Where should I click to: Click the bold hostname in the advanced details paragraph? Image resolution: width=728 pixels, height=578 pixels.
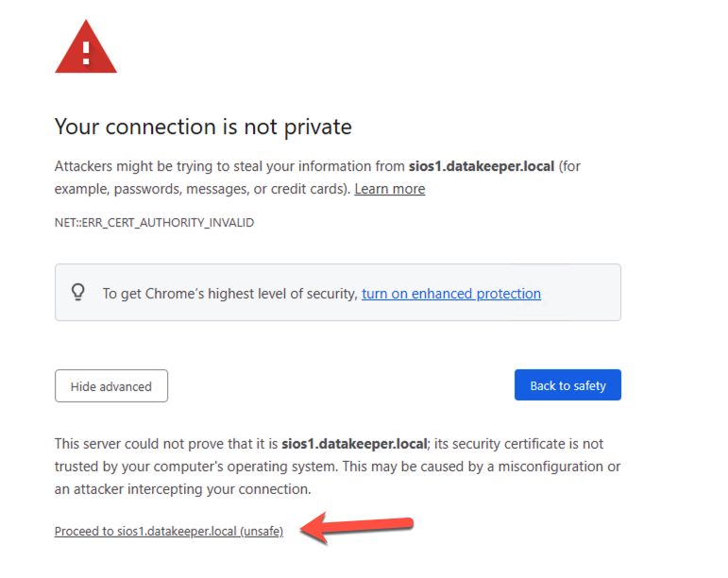pos(354,444)
